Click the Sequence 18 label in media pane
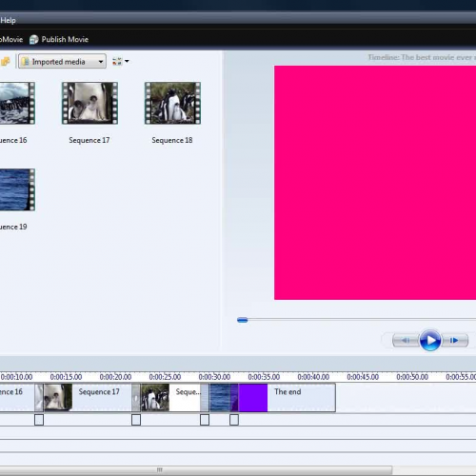 [172, 140]
